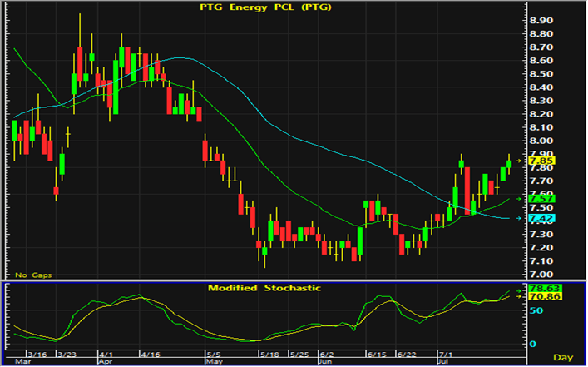Click the 6/2 date marker
This screenshot has height=367, width=588.
pyautogui.click(x=326, y=355)
